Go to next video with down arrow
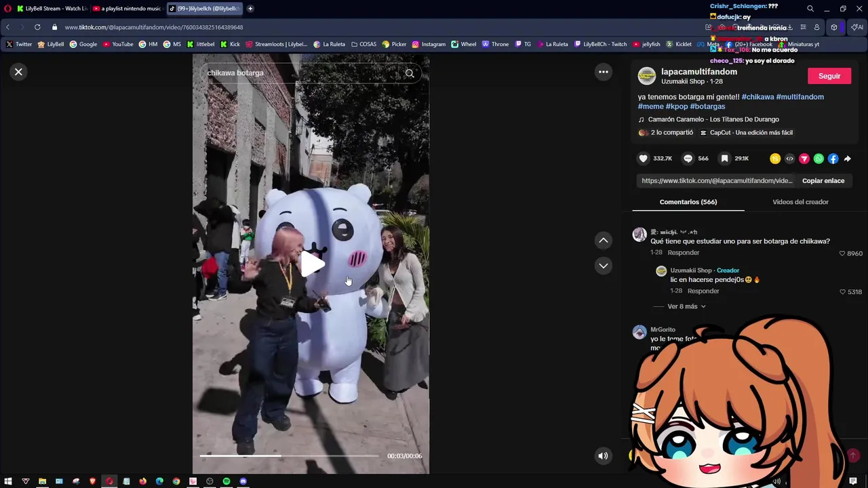Image resolution: width=868 pixels, height=488 pixels. point(604,266)
